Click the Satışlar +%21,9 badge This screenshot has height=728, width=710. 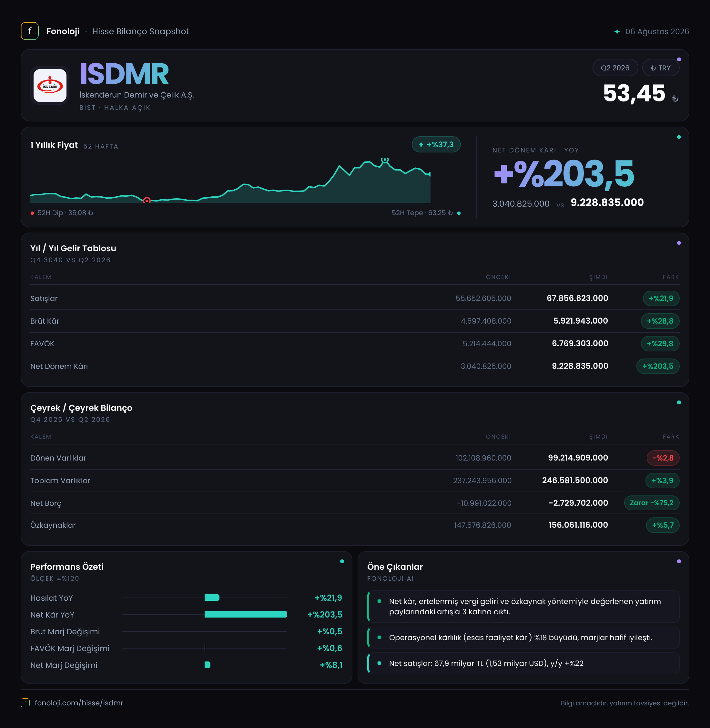[x=661, y=298]
